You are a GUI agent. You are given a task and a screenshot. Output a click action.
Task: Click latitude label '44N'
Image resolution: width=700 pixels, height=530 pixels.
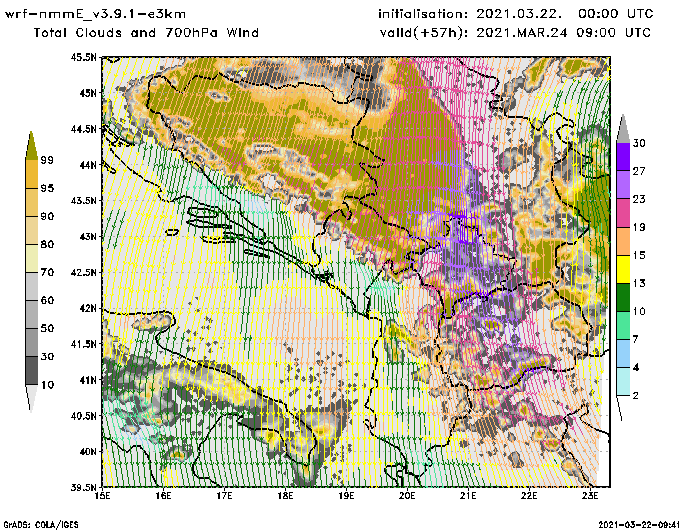click(88, 165)
